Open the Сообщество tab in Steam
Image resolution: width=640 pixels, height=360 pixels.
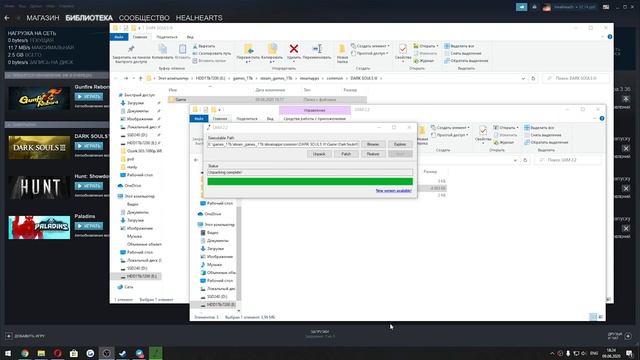(x=144, y=18)
